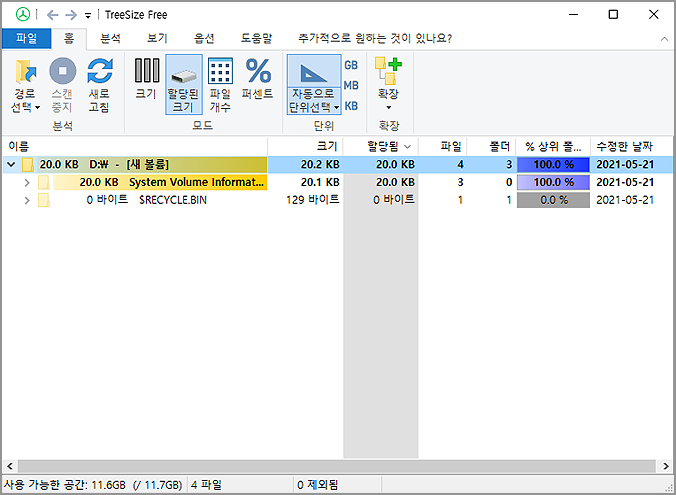Image resolution: width=676 pixels, height=495 pixels.
Task: Click the 사용 가능한 공간 status entry
Action: click(x=93, y=485)
